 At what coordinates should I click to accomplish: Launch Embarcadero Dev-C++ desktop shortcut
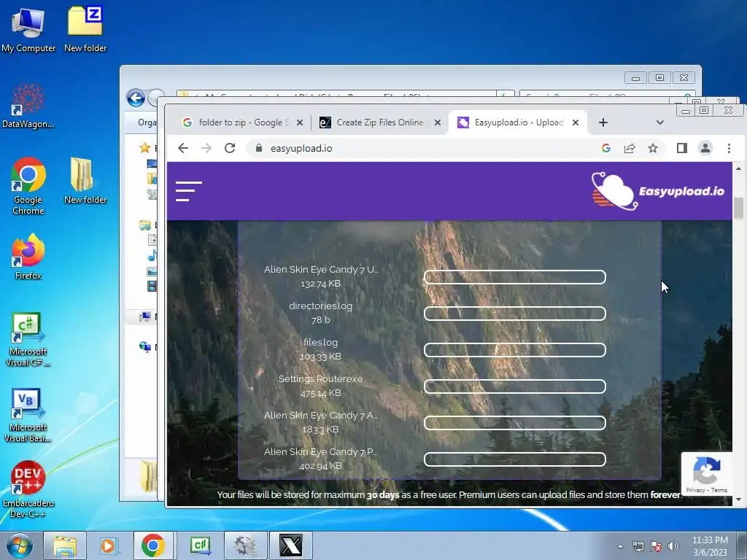pos(28,489)
